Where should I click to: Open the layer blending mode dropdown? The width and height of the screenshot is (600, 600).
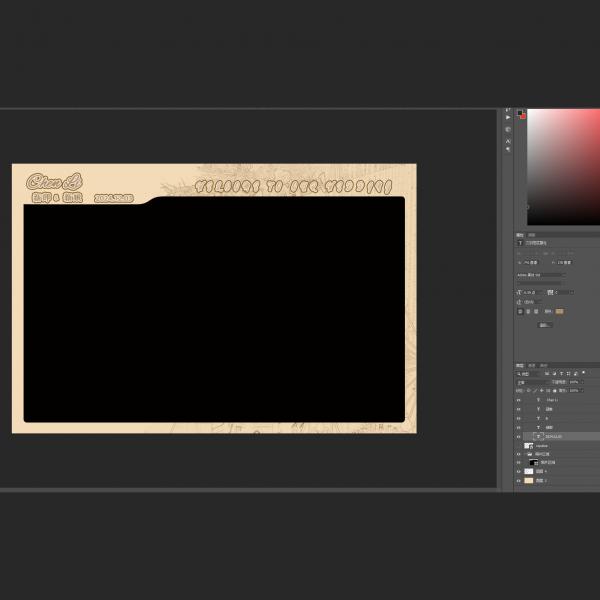(x=530, y=382)
